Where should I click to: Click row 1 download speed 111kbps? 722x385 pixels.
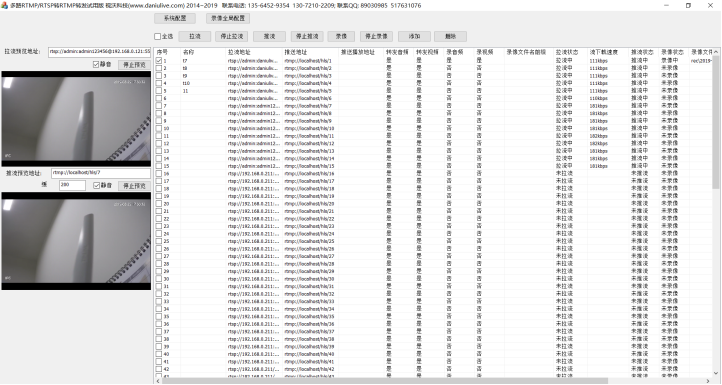pyautogui.click(x=599, y=61)
